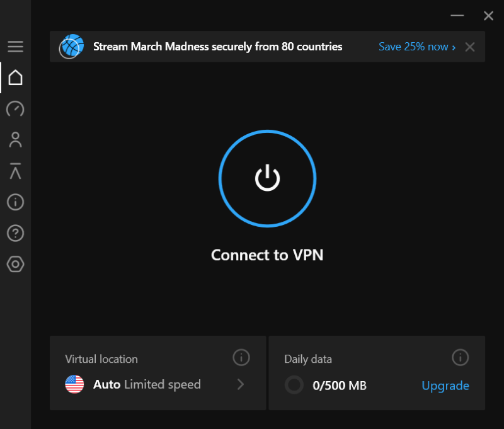The image size is (504, 429).
Task: Open Settings hexagon gear icon
Action: click(15, 264)
